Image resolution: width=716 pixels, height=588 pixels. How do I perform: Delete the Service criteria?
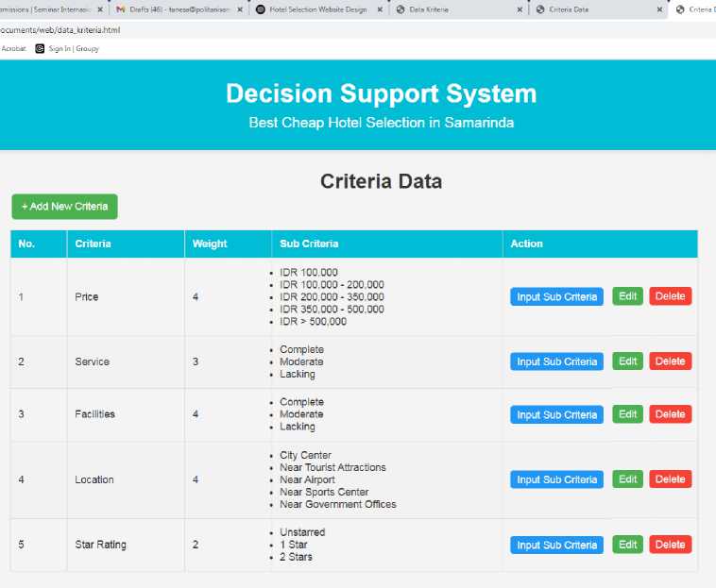click(x=670, y=361)
